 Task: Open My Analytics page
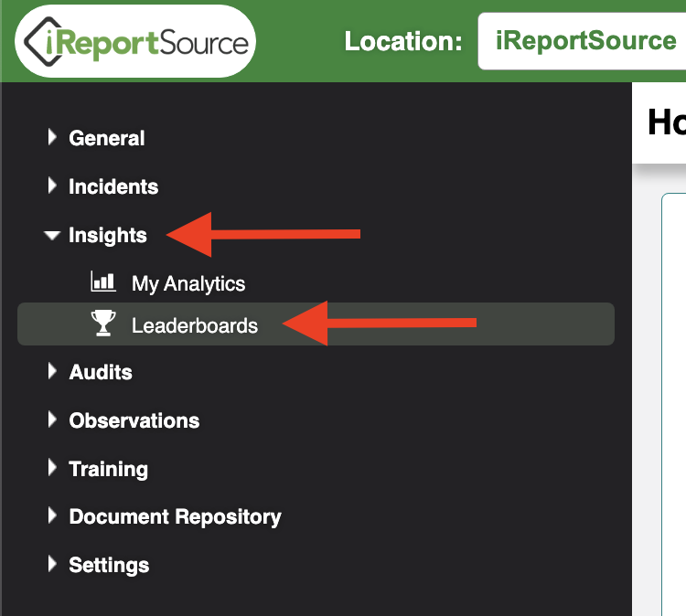click(188, 283)
